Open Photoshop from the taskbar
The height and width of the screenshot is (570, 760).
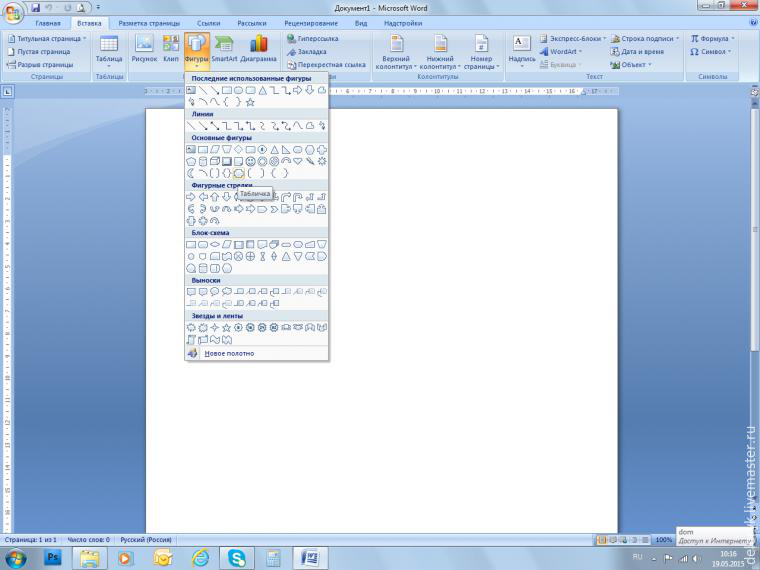52,556
